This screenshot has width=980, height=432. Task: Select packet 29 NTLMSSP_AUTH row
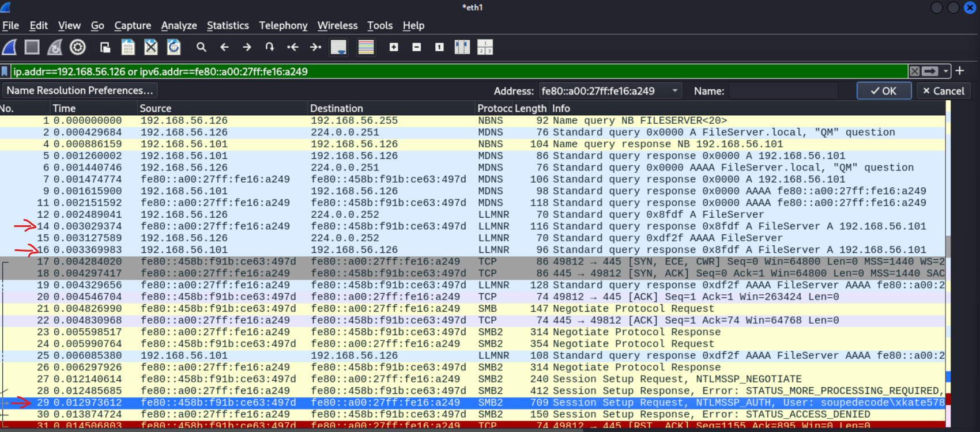pos(473,403)
